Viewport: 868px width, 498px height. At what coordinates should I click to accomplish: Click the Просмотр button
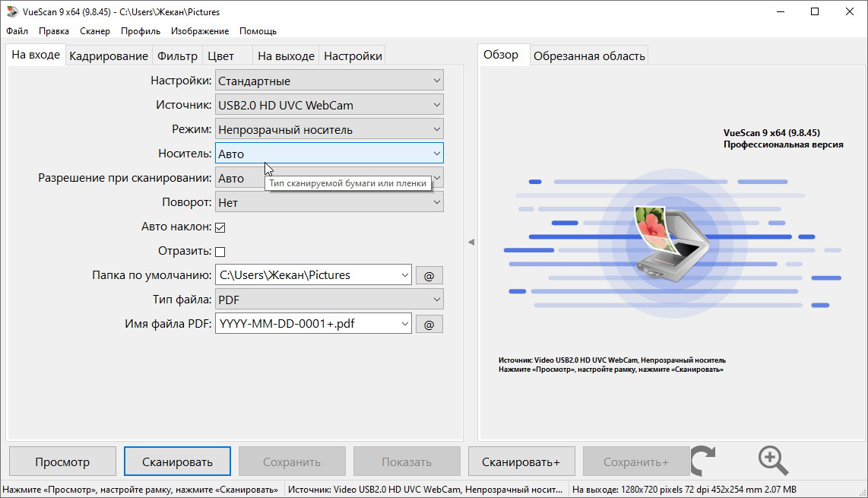pos(62,462)
